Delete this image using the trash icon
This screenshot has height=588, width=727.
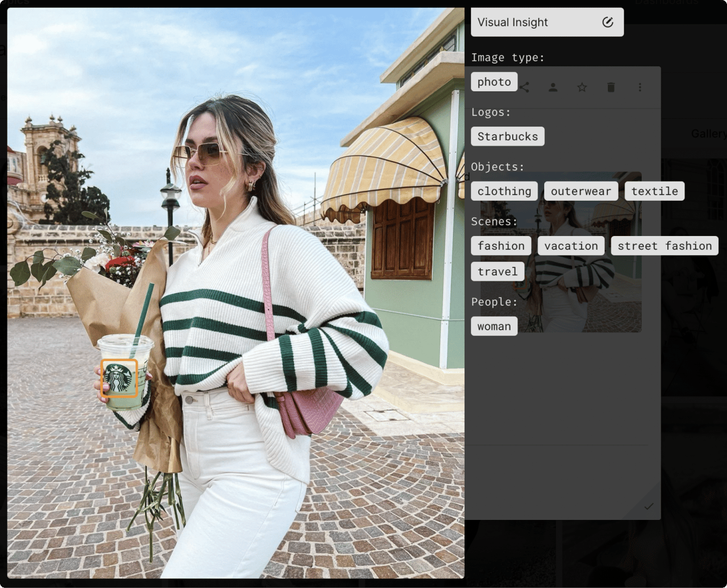pyautogui.click(x=611, y=87)
